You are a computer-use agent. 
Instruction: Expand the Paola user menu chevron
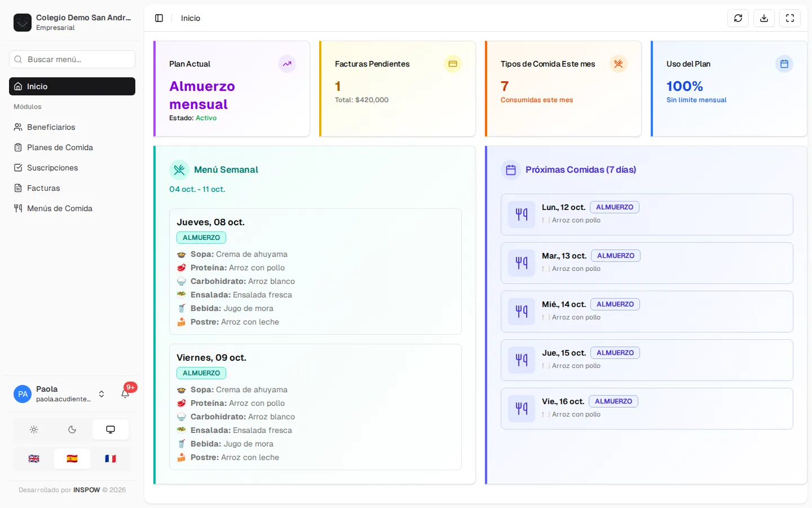tap(101, 394)
